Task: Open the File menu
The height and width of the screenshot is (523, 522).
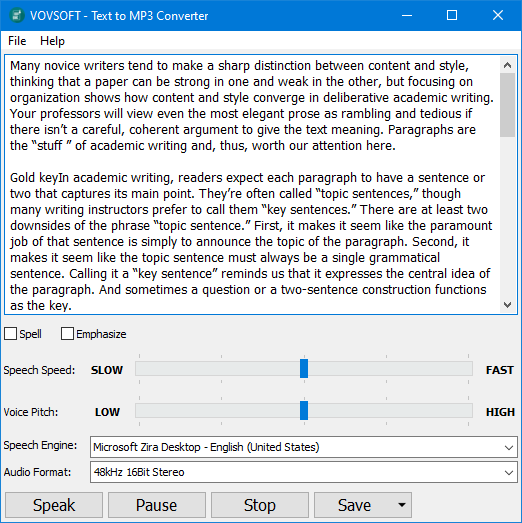Action: pyautogui.click(x=17, y=41)
